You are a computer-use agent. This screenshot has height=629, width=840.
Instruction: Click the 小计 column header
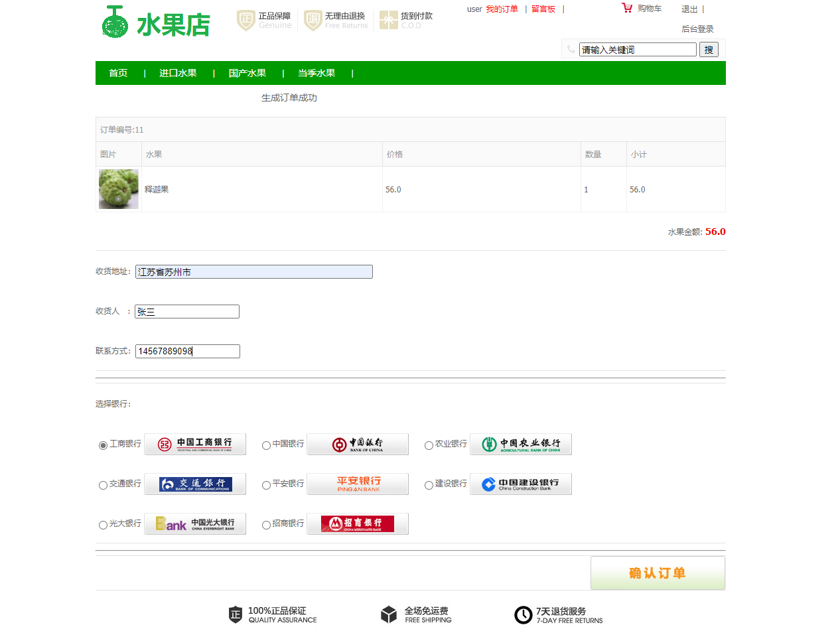click(x=639, y=154)
